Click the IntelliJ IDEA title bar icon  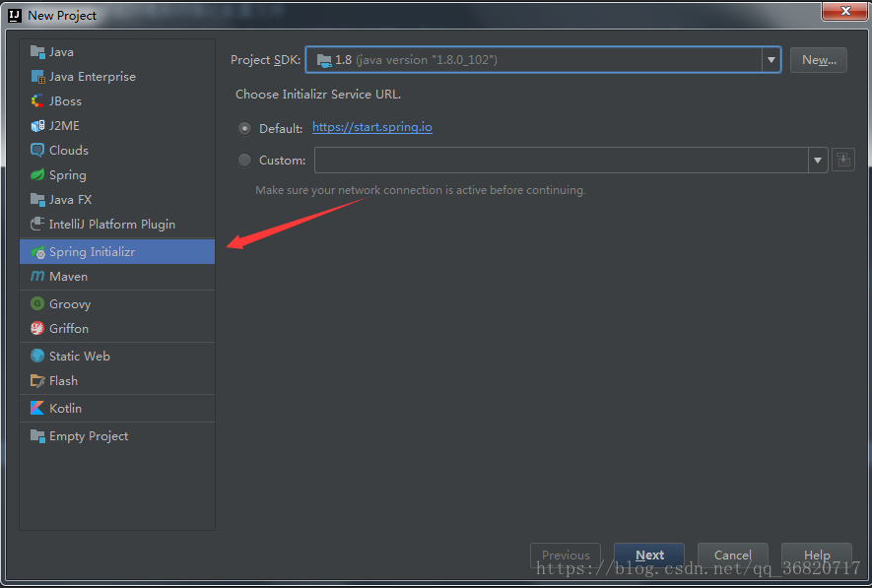tap(15, 15)
